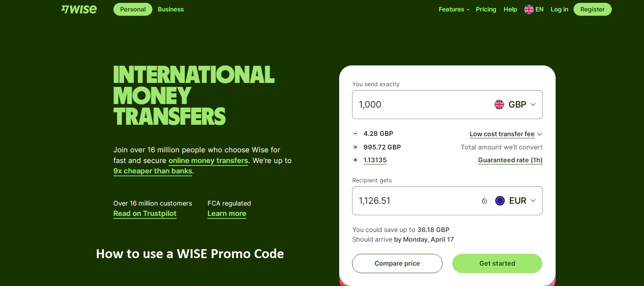The height and width of the screenshot is (286, 644).
Task: Click the Wise logo
Action: [79, 9]
